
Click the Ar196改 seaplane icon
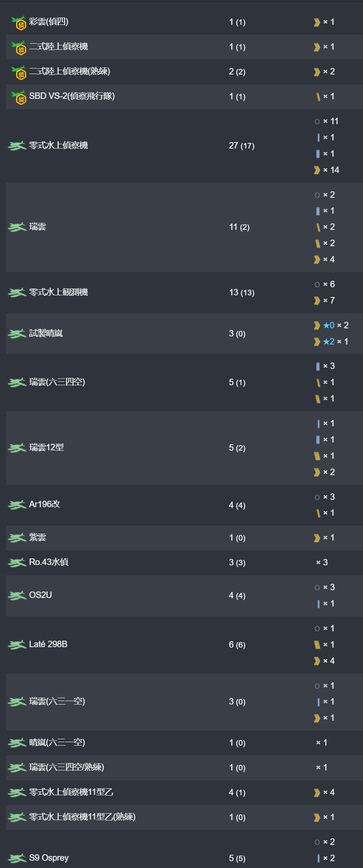[17, 505]
